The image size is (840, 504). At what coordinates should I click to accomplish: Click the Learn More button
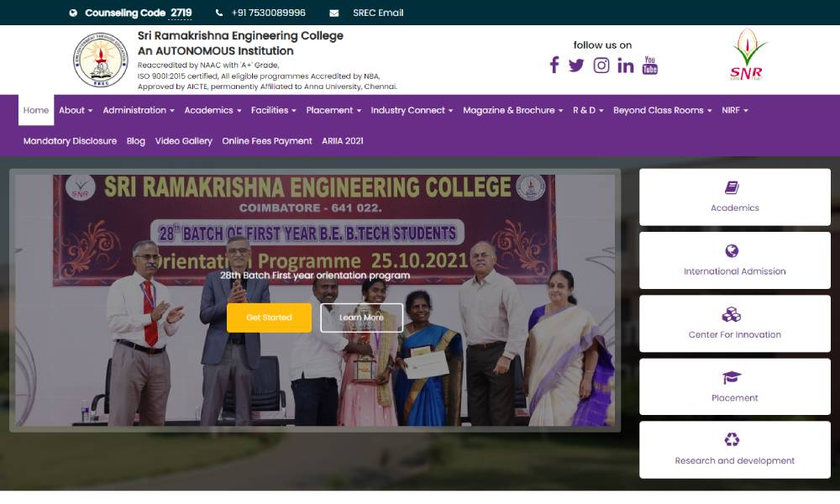pyautogui.click(x=361, y=318)
